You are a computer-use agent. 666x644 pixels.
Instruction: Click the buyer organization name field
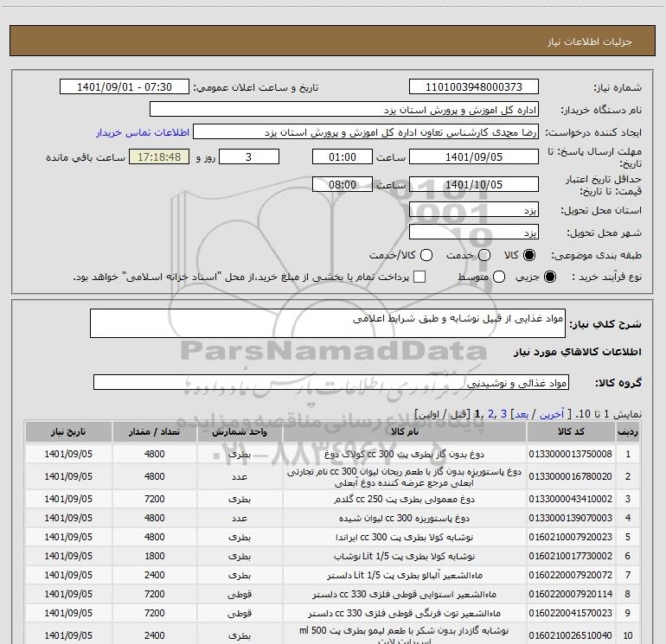[x=344, y=110]
